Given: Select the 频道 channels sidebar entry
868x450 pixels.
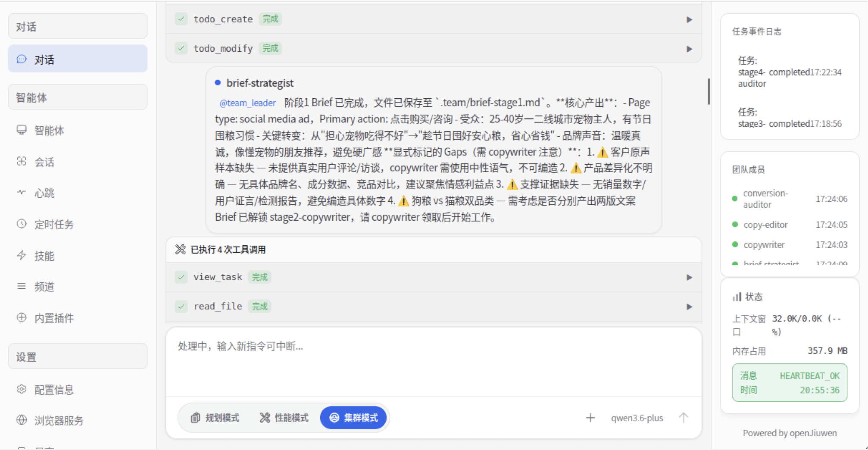Looking at the screenshot, I should [78, 287].
